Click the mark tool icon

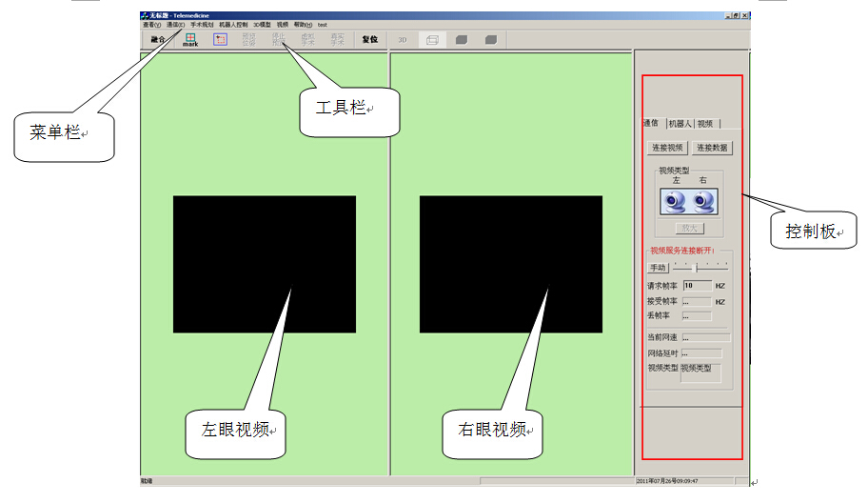190,40
